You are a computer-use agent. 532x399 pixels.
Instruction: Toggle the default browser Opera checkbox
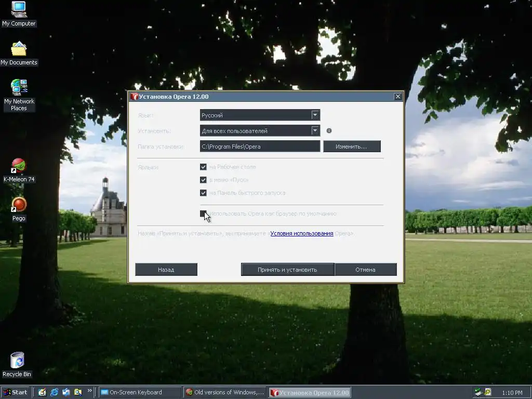coord(203,214)
